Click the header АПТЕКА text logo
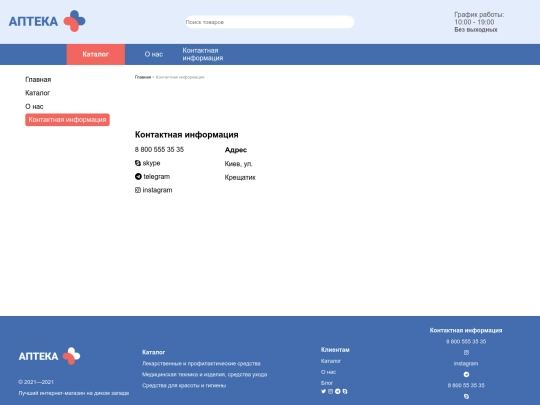Image resolution: width=540 pixels, height=405 pixels. pos(33,21)
